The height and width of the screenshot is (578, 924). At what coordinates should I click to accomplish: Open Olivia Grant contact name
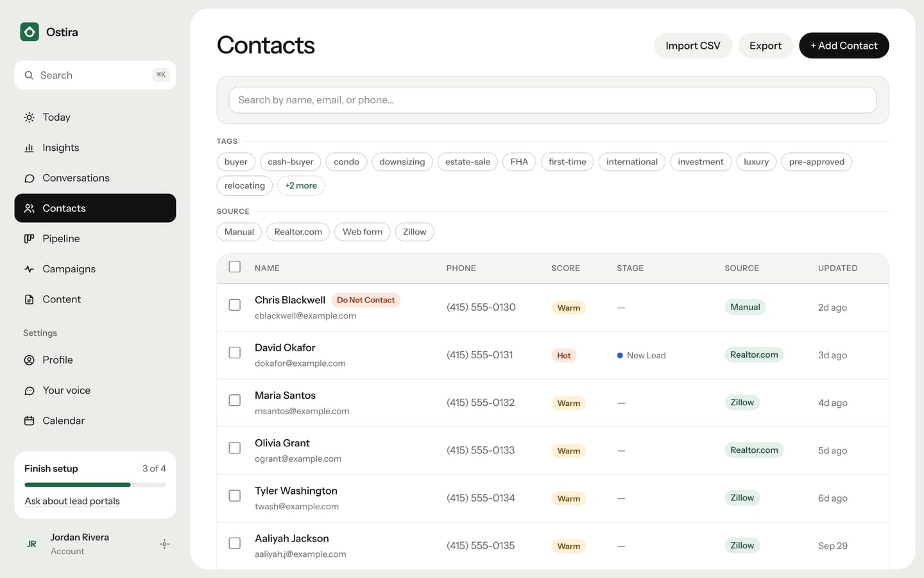pyautogui.click(x=282, y=443)
